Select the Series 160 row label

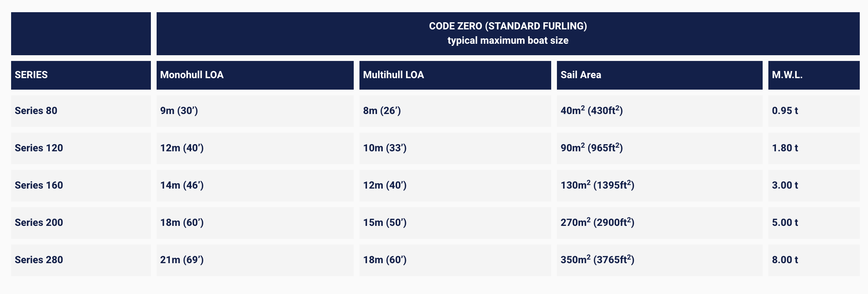pyautogui.click(x=39, y=185)
